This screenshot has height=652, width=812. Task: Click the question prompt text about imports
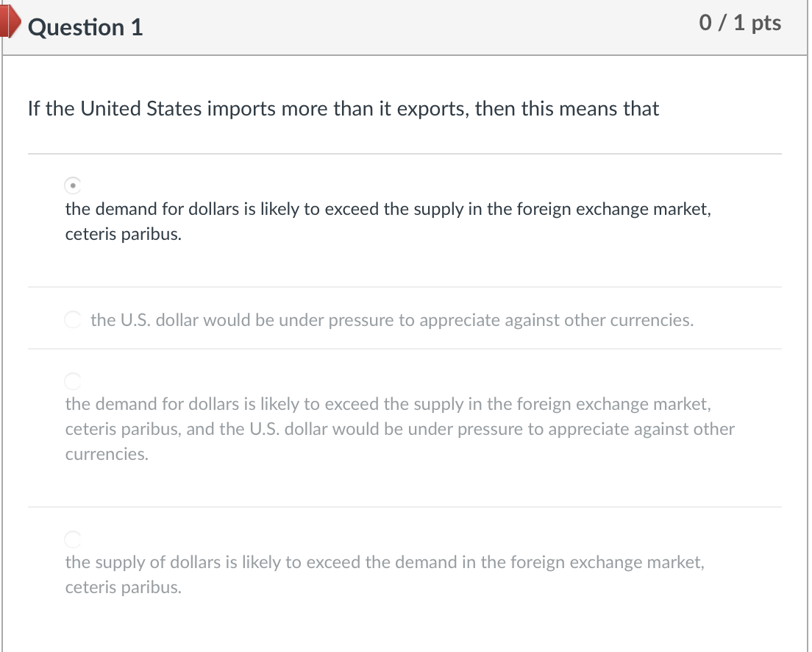click(343, 109)
